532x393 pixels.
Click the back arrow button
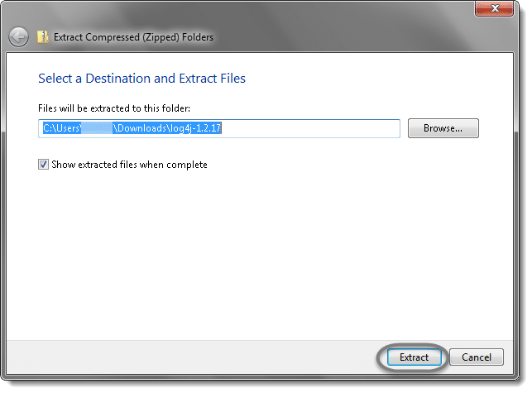[18, 37]
